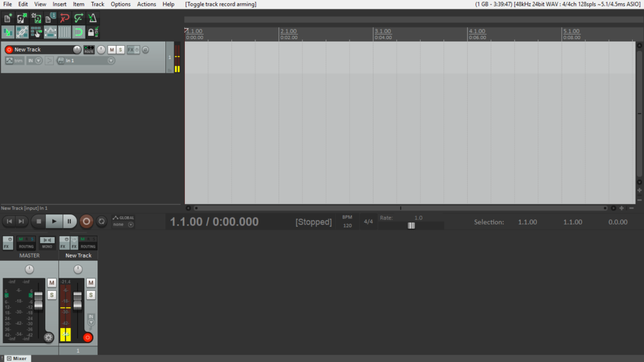Click the red undo arrow icon

coord(65,18)
